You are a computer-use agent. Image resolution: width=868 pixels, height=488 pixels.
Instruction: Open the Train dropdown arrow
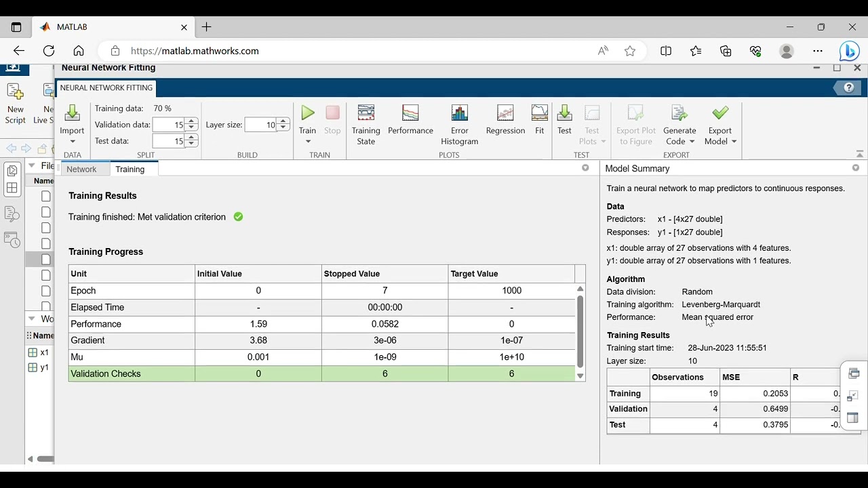coord(308,142)
